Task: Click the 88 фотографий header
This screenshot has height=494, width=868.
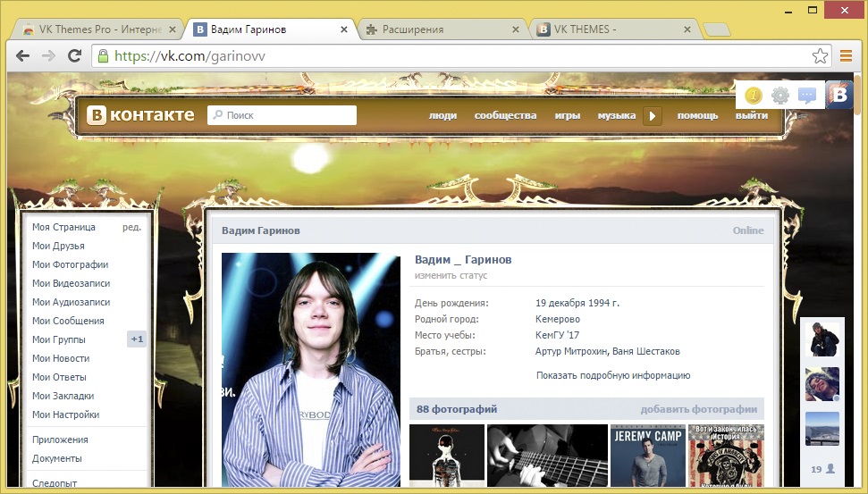Action: [x=457, y=409]
